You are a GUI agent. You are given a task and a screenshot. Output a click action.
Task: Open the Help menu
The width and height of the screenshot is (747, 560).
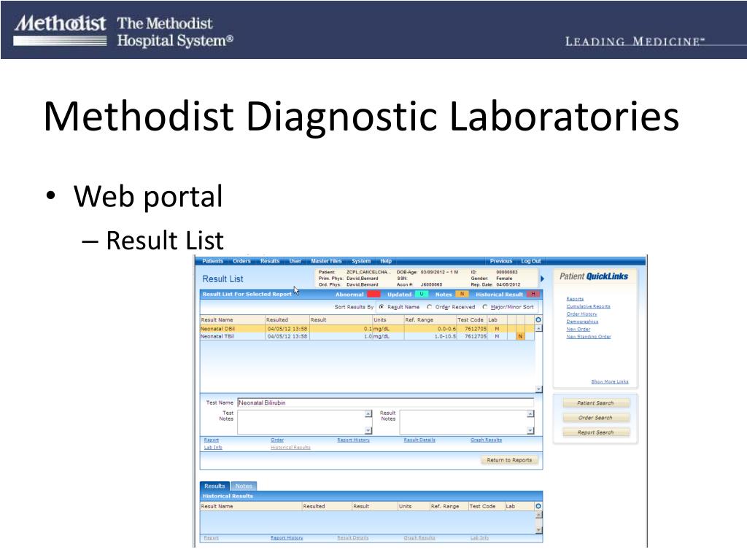386,261
